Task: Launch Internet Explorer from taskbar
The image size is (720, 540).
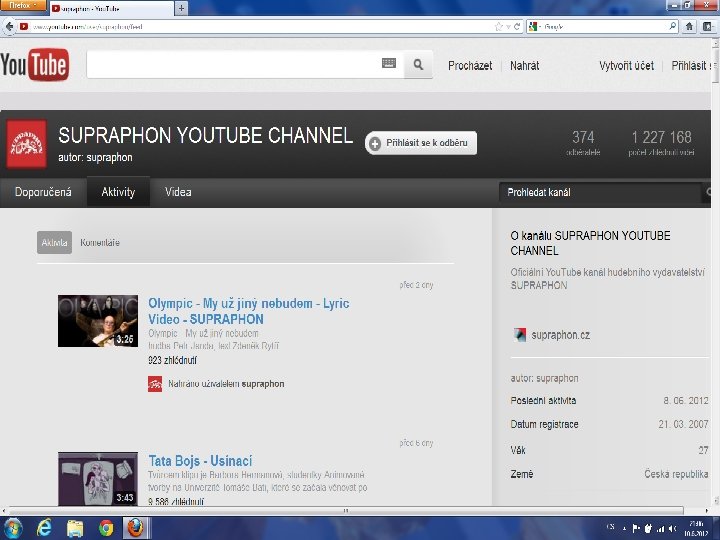Action: pyautogui.click(x=44, y=528)
